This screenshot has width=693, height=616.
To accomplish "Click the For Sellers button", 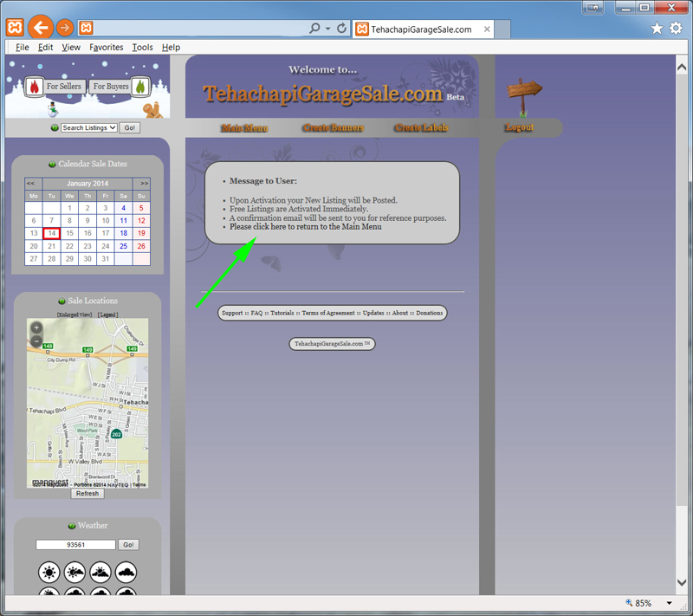I will (64, 87).
